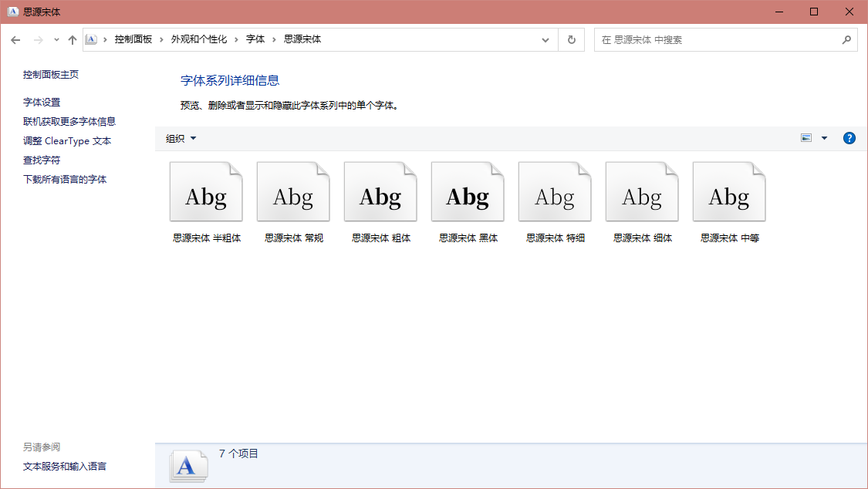Open 调整 ClearType 文本 settings
868x489 pixels.
(x=66, y=140)
